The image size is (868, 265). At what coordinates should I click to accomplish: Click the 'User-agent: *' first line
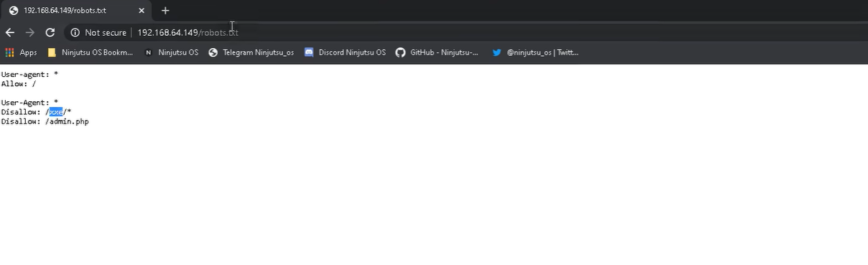click(29, 75)
